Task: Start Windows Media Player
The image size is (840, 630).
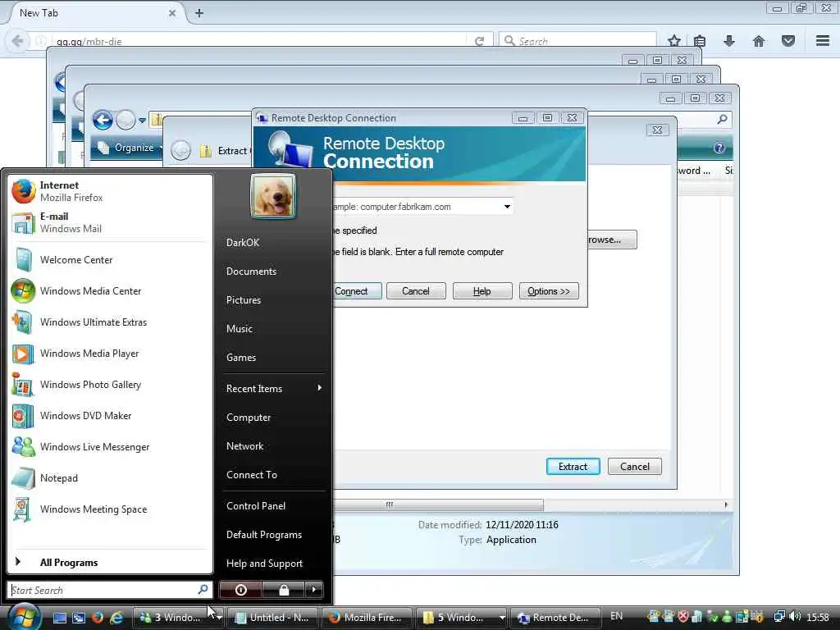Action: [x=110, y=354]
